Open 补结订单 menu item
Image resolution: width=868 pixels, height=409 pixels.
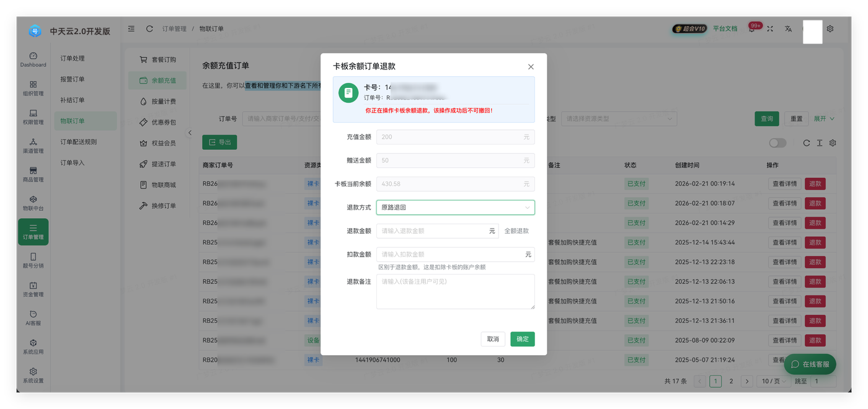(85, 100)
